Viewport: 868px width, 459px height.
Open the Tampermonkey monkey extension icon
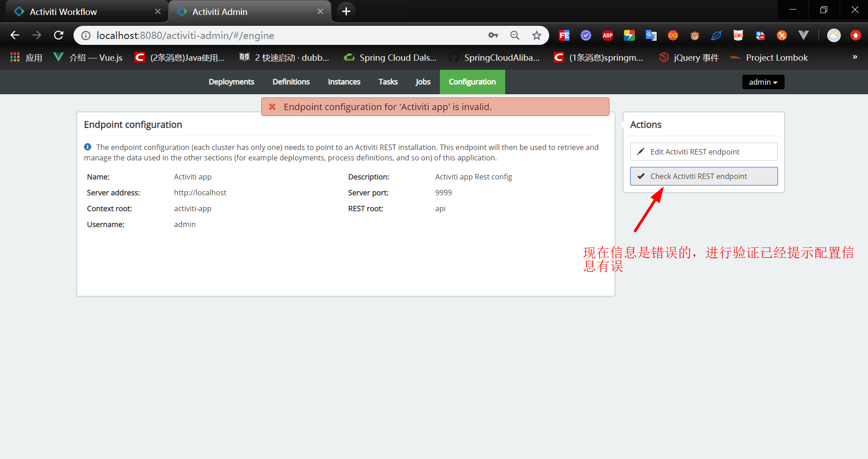click(694, 35)
